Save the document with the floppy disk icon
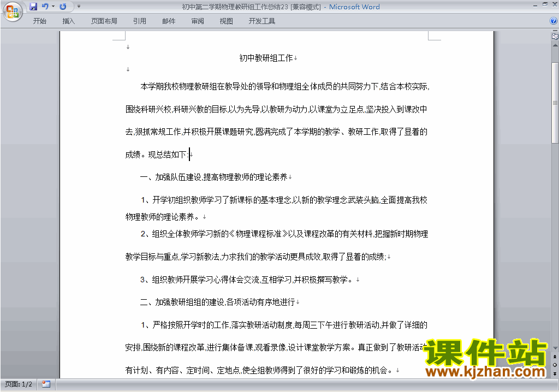Image resolution: width=559 pixels, height=392 pixels. (33, 7)
